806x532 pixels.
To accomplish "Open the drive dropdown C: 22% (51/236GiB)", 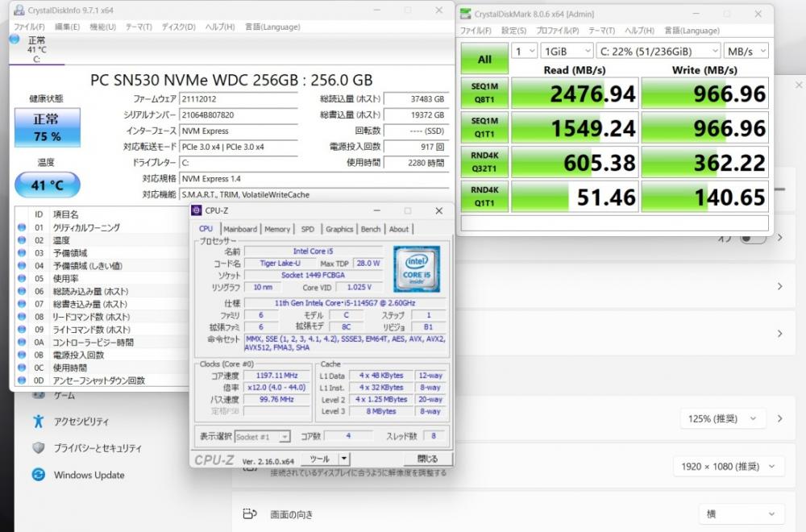I will coord(659,52).
